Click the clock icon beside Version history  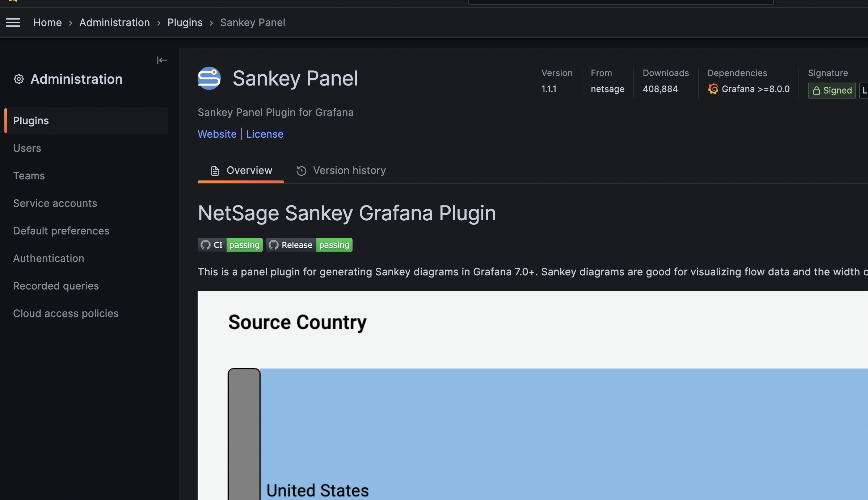tap(302, 170)
